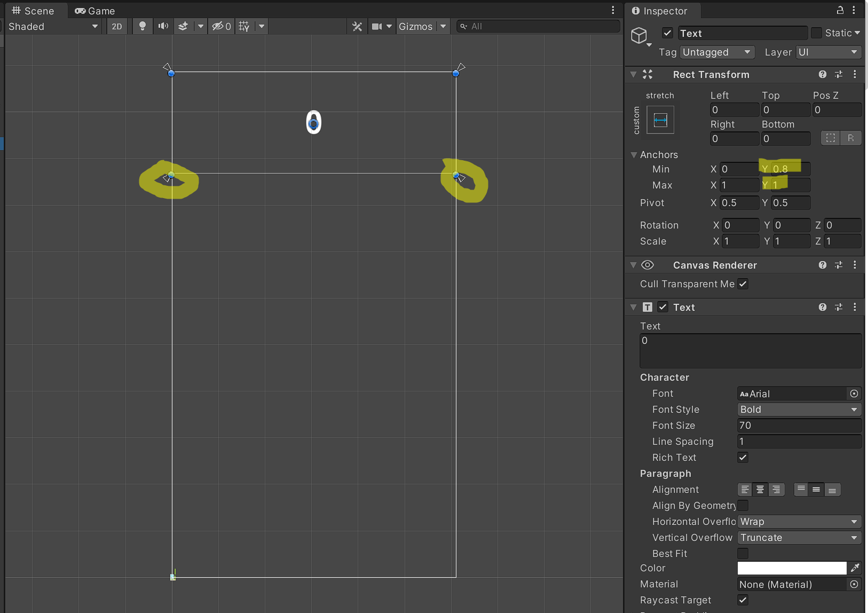Click the Font Size input field
The image size is (868, 613).
[x=799, y=426]
